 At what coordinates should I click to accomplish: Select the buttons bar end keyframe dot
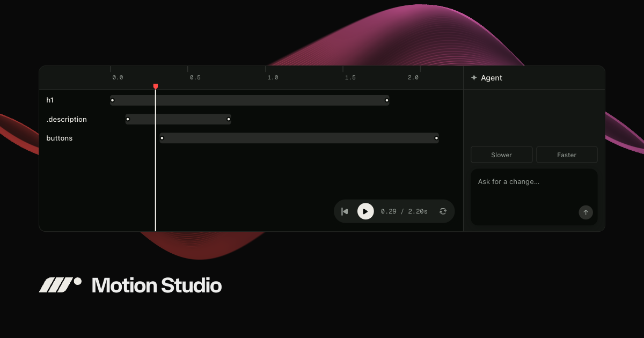(436, 138)
